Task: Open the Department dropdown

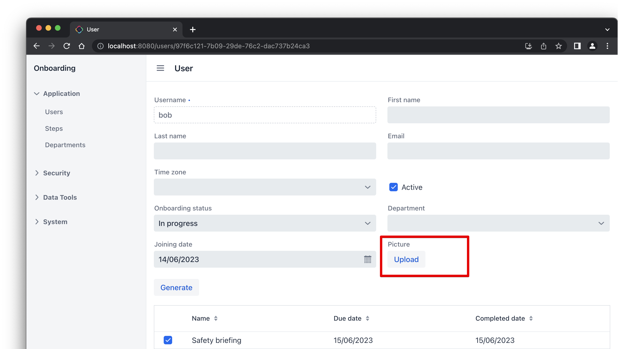Action: point(498,223)
